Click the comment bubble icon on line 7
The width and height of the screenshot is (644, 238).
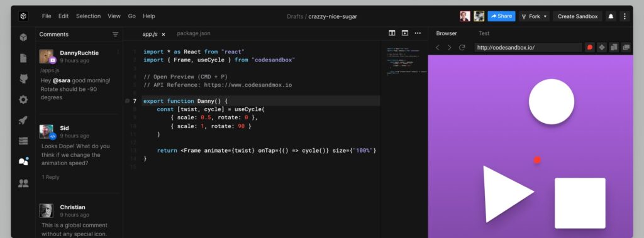(127, 101)
